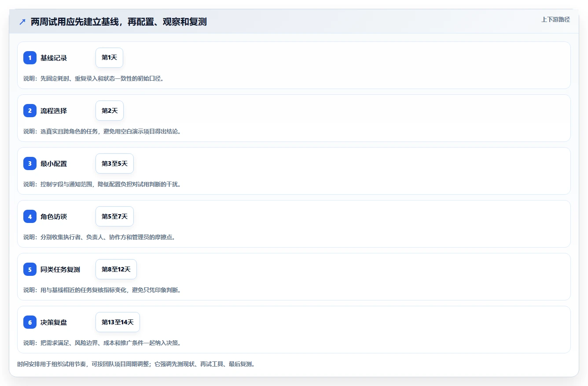
Task: Select step number badge 2
Action: tap(30, 111)
